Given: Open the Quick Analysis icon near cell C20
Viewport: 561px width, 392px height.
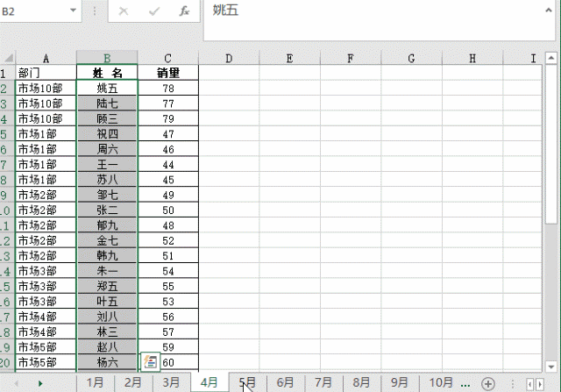Looking at the screenshot, I should coord(149,361).
